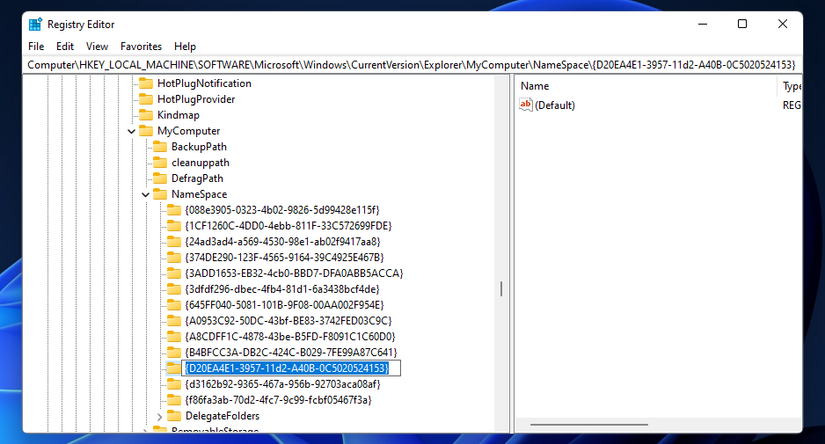Select the {645FF040-5081-101B-9F08-00AA002F954E} key name
The width and height of the screenshot is (825, 444).
(284, 305)
